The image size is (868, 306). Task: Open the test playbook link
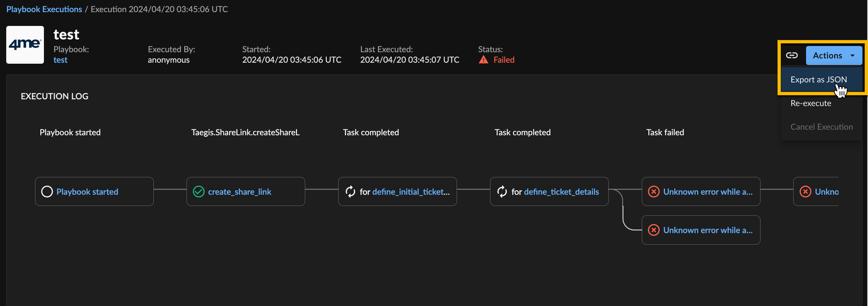60,60
